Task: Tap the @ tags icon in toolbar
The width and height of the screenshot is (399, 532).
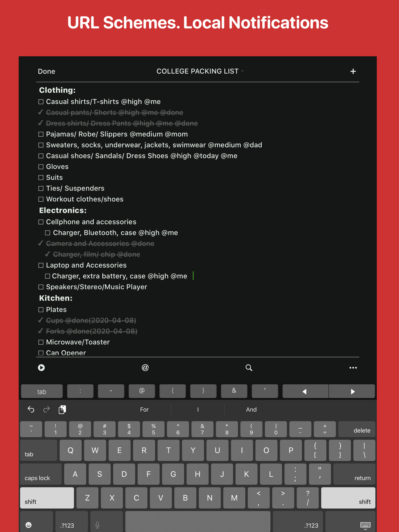Action: pyautogui.click(x=145, y=367)
